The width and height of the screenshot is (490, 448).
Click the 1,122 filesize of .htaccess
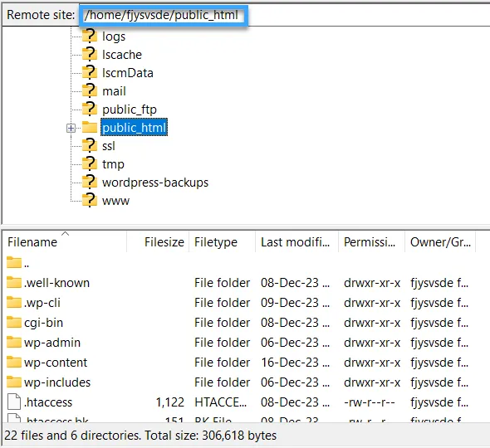click(170, 402)
